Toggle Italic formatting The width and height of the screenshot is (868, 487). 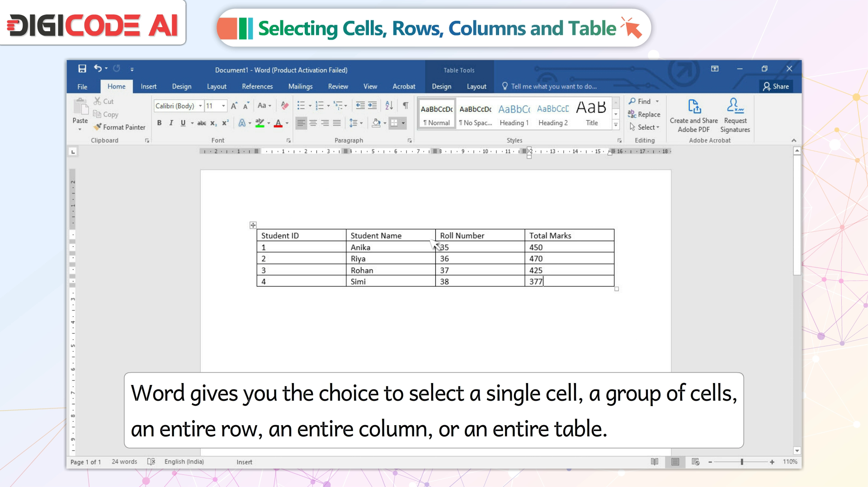171,123
